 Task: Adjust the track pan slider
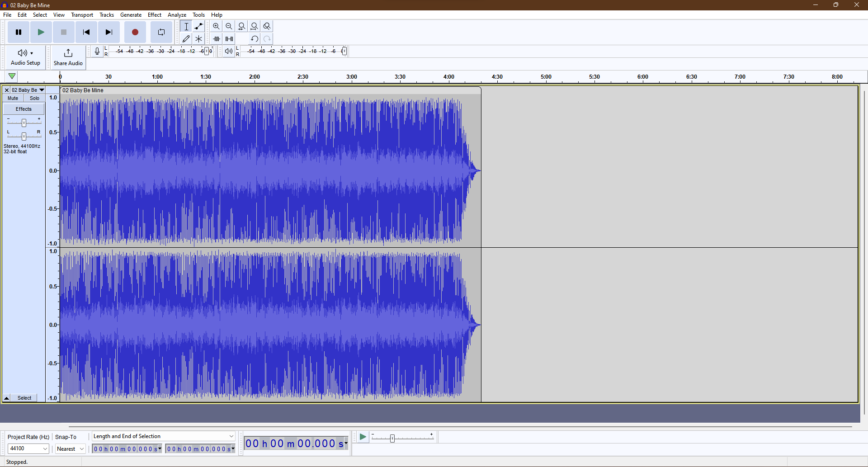[24, 136]
